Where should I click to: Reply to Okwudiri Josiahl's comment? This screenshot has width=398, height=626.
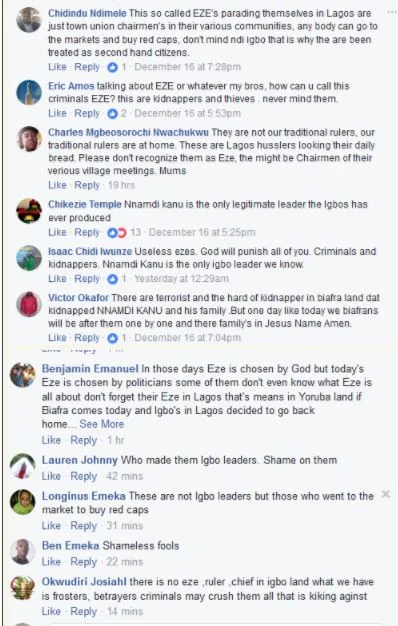pos(83,611)
